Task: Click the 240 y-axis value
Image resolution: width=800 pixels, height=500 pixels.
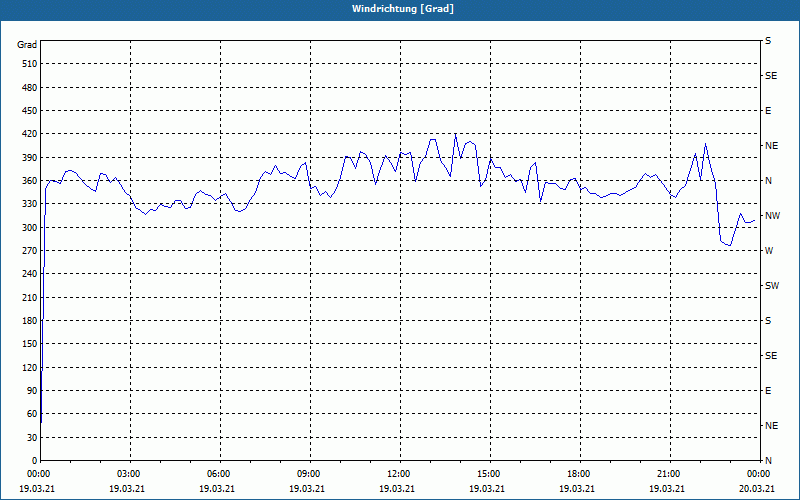Action: [x=30, y=273]
